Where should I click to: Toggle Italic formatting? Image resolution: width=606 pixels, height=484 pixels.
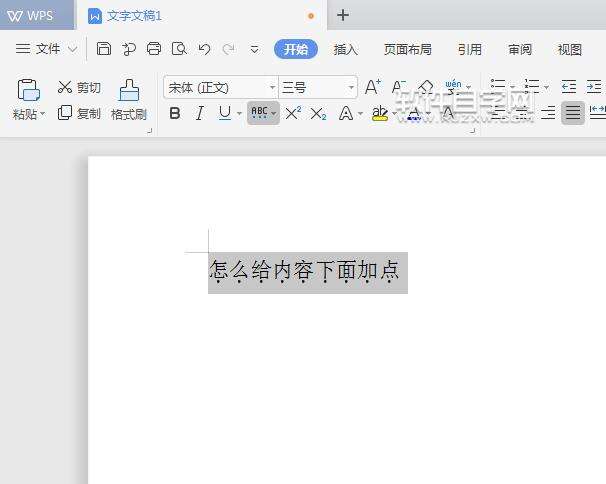[x=199, y=114]
